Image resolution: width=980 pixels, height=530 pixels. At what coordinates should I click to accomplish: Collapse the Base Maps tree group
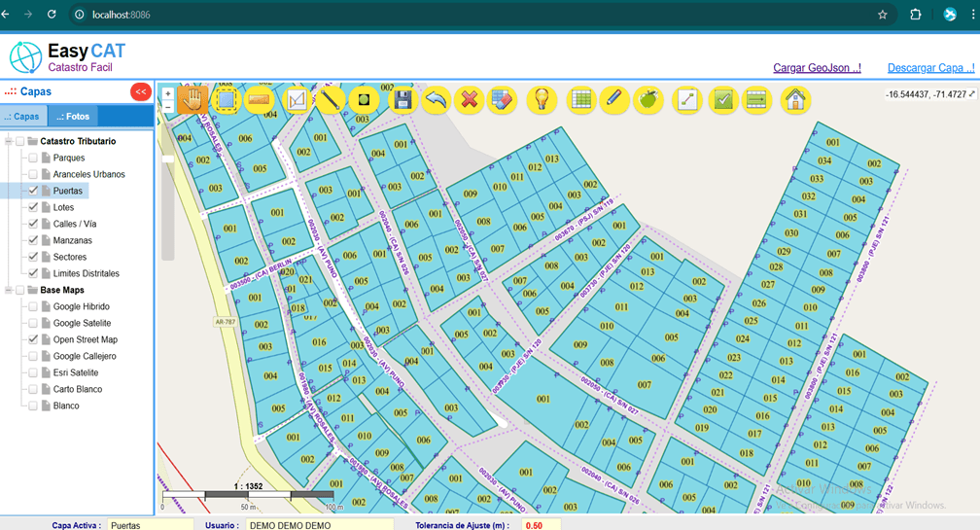9,290
